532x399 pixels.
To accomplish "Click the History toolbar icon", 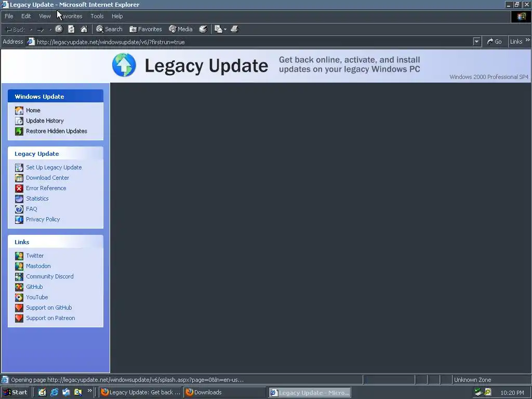I will (203, 29).
